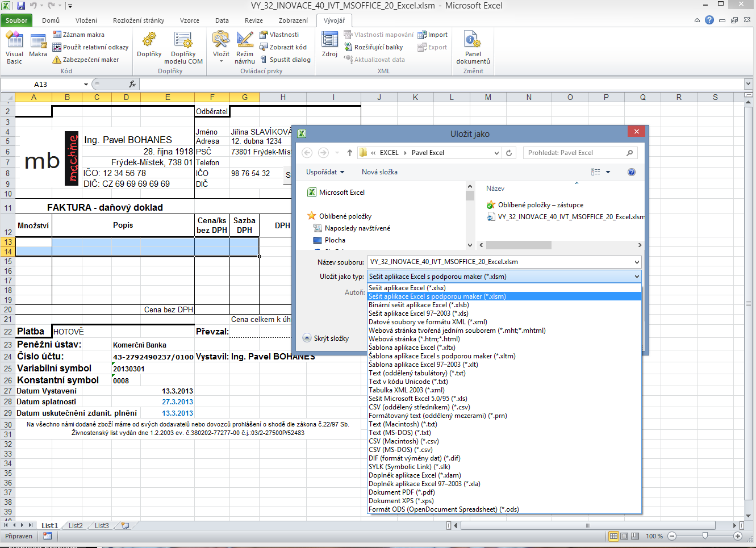Choose Sešit aplikace Excel 97–2003 (*.xls)

coord(504,313)
